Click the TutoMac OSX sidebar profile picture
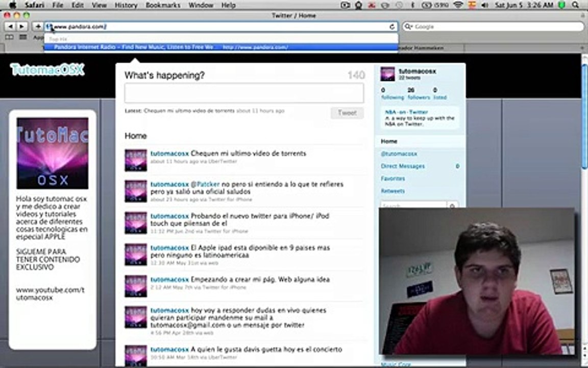This screenshot has width=588, height=368. tap(53, 153)
